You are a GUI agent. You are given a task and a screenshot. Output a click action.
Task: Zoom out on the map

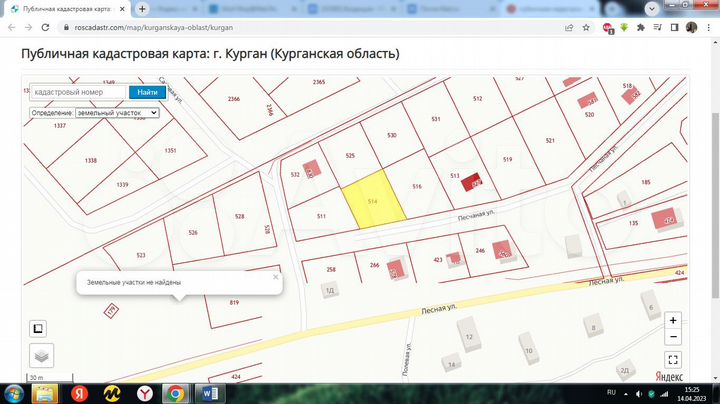[673, 337]
